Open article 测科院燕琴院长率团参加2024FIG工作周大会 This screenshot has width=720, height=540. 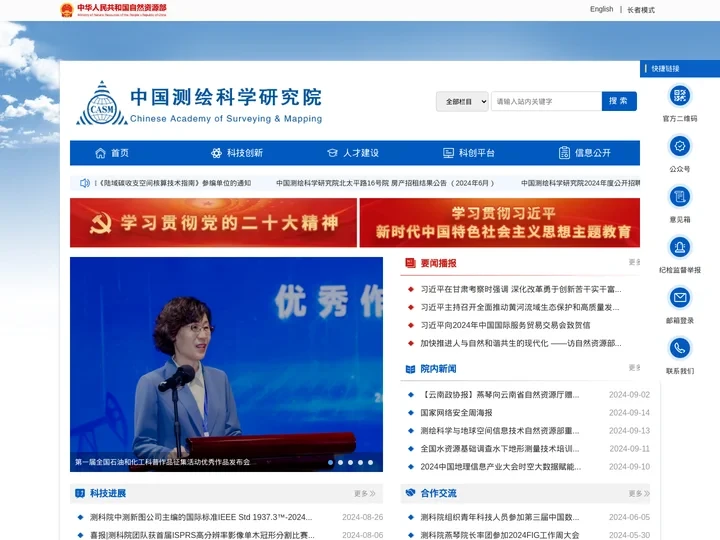(x=500, y=535)
